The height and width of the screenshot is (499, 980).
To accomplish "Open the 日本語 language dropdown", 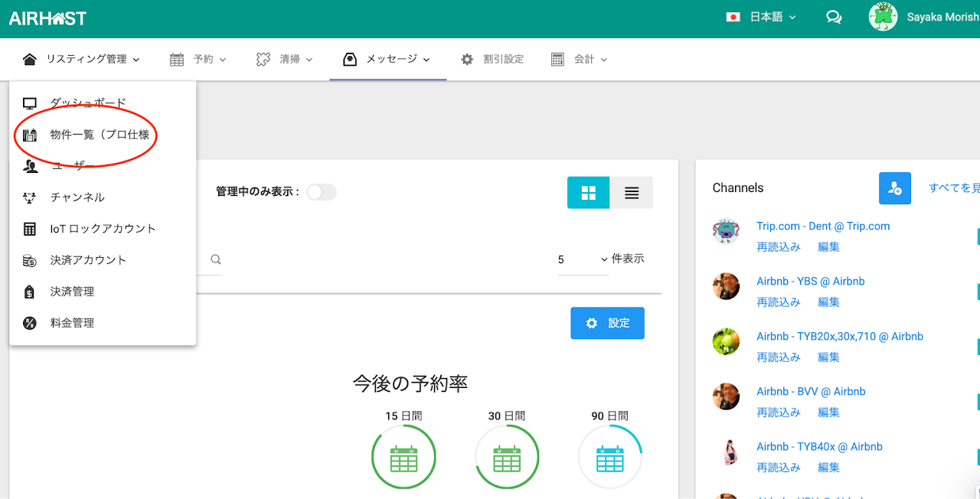I will (762, 17).
